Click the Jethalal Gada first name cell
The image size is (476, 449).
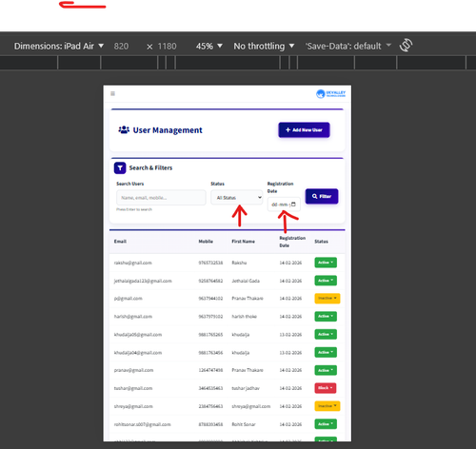246,281
